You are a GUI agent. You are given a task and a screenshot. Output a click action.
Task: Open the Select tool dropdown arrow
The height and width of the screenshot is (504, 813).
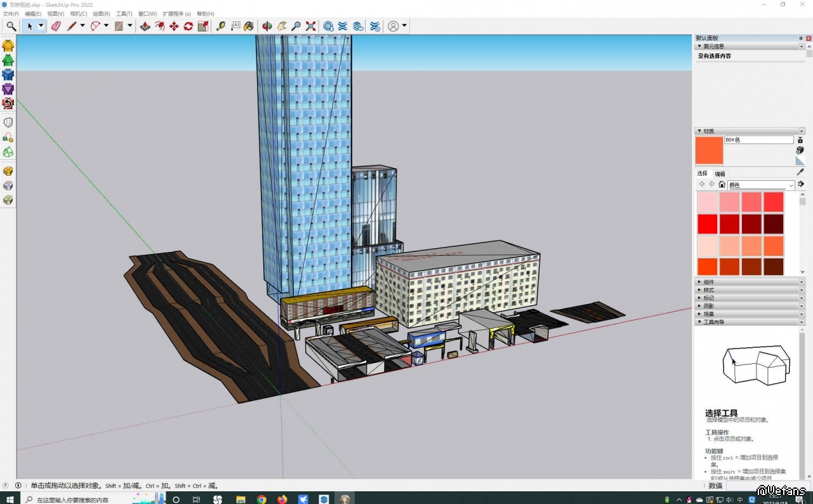click(41, 26)
